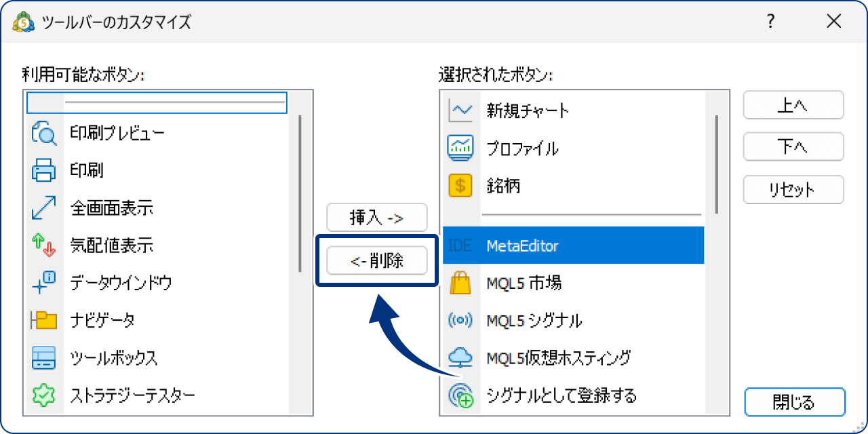Select the データウインドウ data window icon
868x434 pixels.
pyautogui.click(x=43, y=283)
